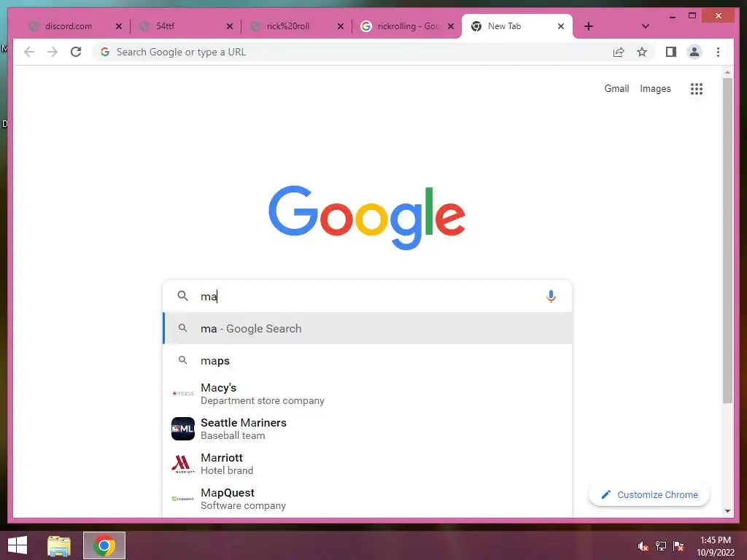Screen dimensions: 747x560
Task: Open the Action Center flag icon
Action: click(678, 546)
